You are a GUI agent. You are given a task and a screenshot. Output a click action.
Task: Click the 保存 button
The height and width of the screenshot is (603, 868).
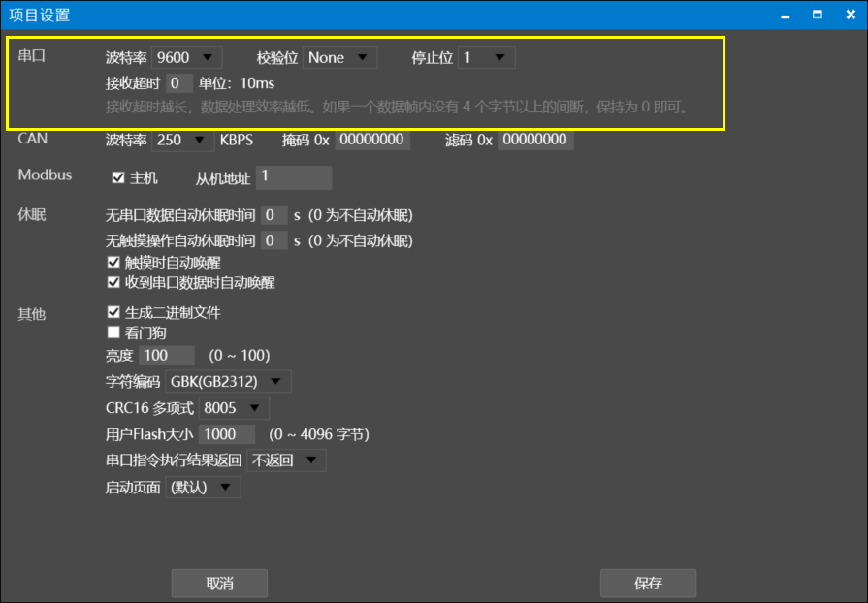click(x=648, y=584)
